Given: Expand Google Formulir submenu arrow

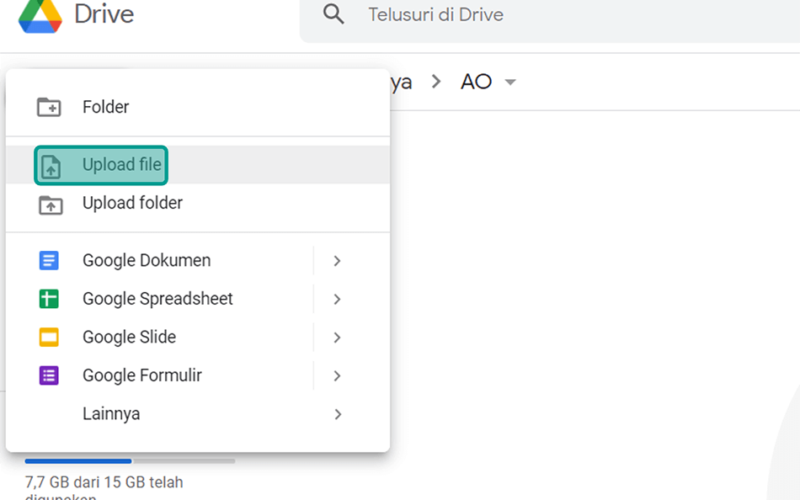Looking at the screenshot, I should click(x=337, y=376).
